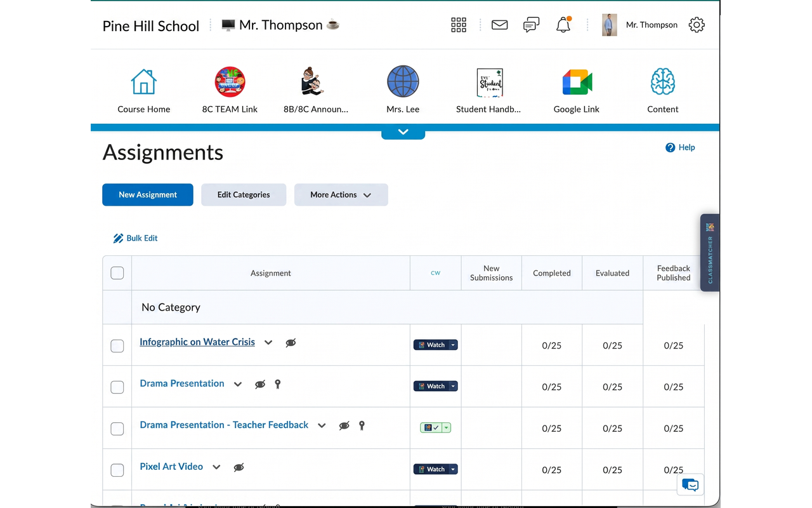
Task: Click the Edit Categories button
Action: [x=244, y=195]
